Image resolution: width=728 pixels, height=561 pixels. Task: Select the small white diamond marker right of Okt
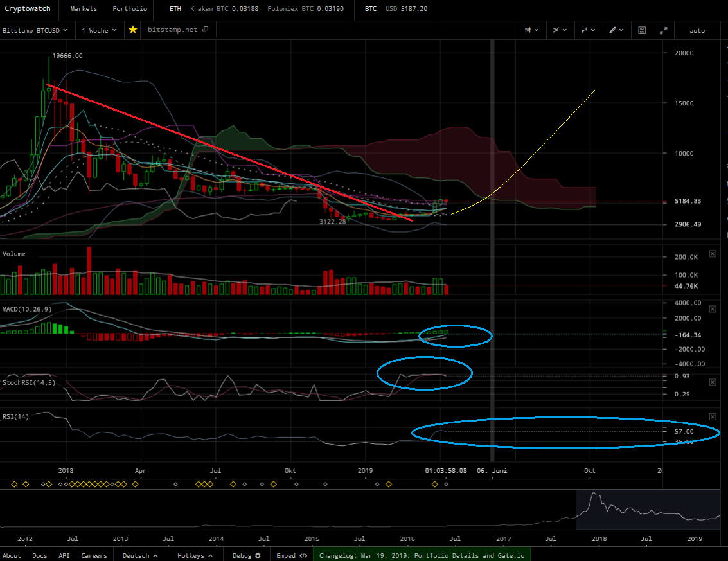[296, 484]
